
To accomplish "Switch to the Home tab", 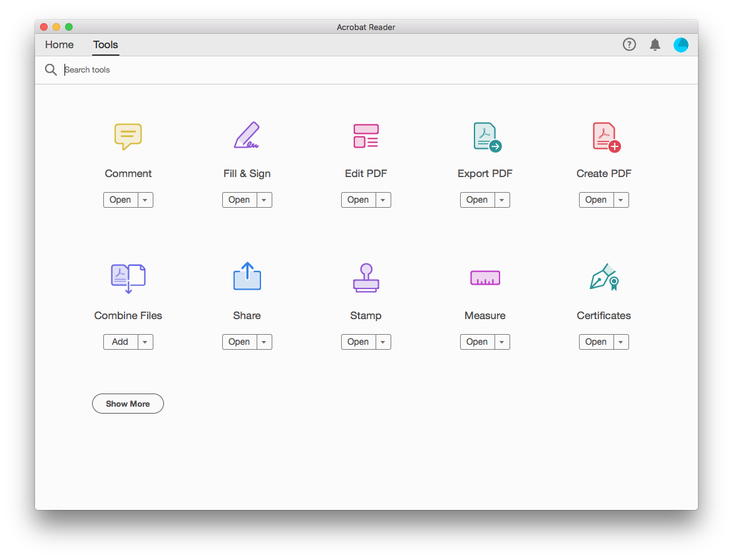I will 59,45.
